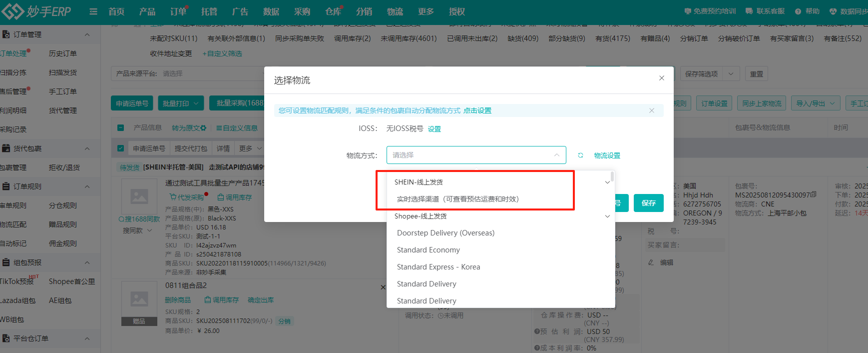
Task: Go to 首页 in the top navigation
Action: coord(116,11)
